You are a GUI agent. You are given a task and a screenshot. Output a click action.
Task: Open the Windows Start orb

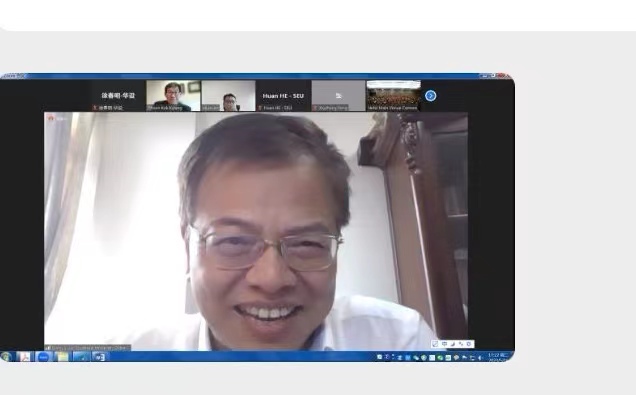(x=7, y=357)
